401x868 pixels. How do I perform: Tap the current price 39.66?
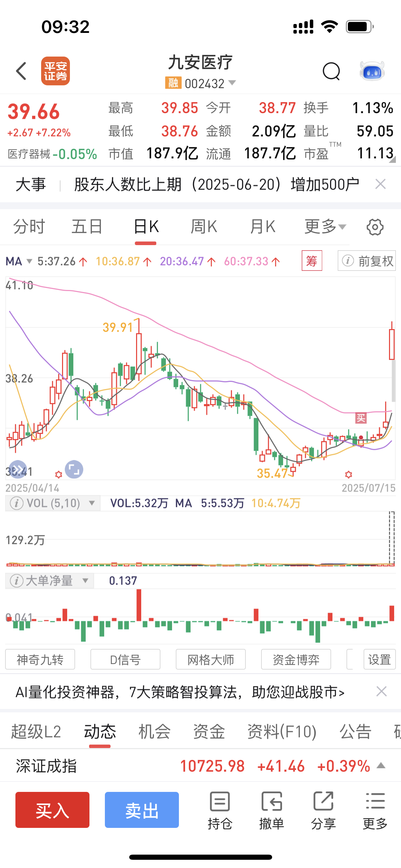click(x=34, y=112)
